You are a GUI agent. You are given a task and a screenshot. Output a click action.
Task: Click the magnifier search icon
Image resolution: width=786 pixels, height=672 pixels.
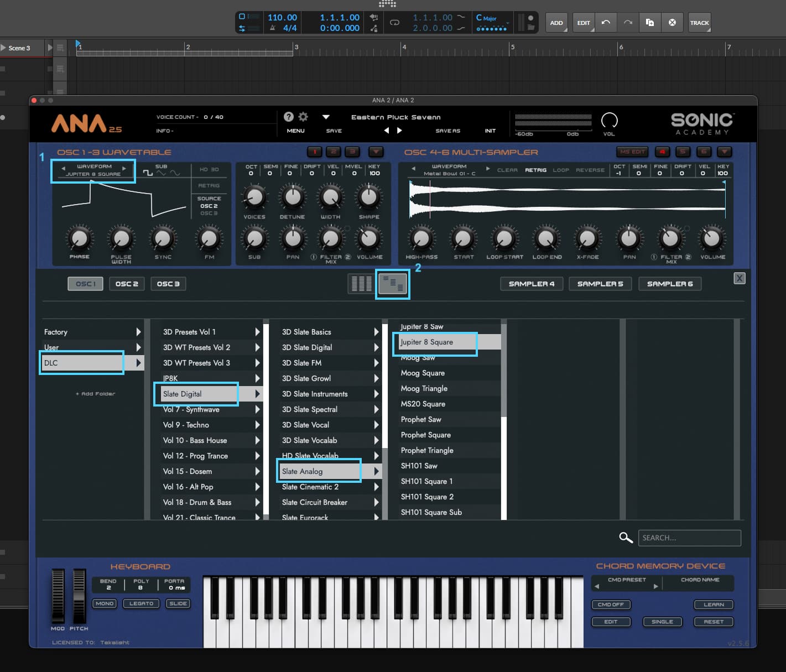626,538
